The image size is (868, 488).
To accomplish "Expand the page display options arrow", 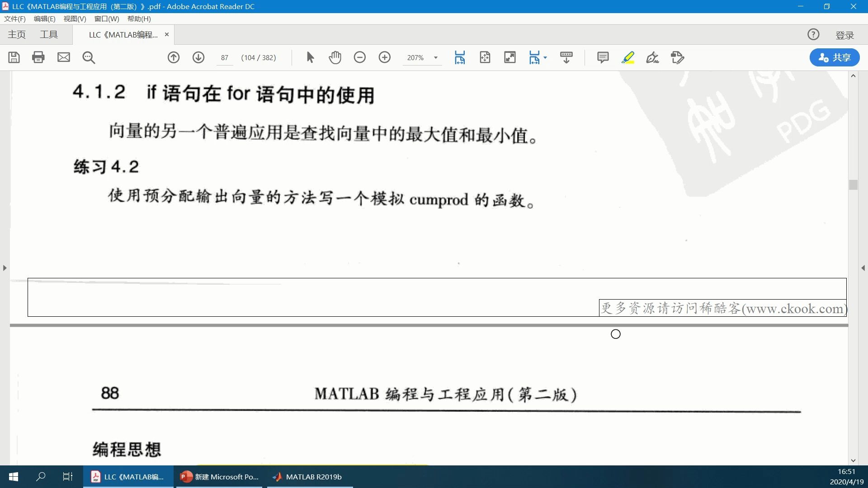I will coord(545,57).
